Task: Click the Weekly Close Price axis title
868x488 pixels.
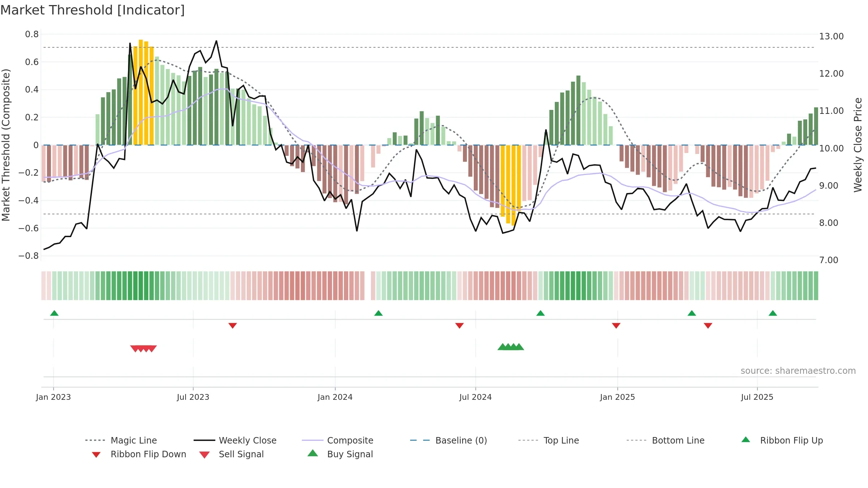Action: coord(858,145)
